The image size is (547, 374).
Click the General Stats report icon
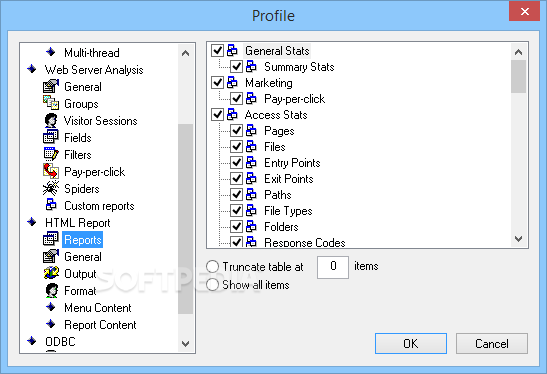(x=232, y=51)
